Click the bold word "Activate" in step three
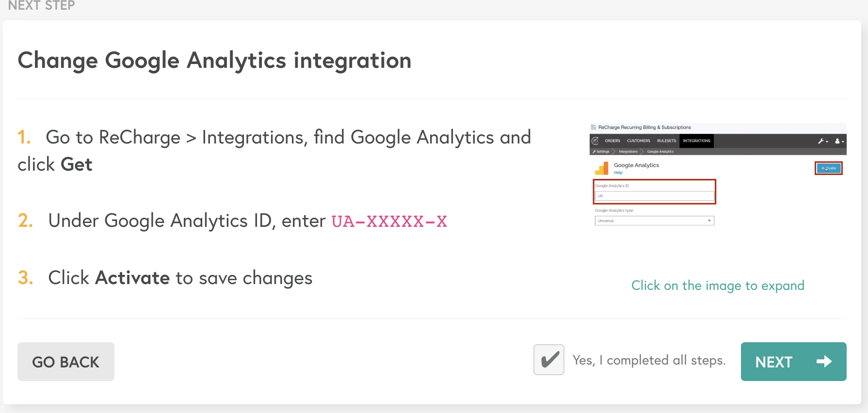 tap(132, 278)
